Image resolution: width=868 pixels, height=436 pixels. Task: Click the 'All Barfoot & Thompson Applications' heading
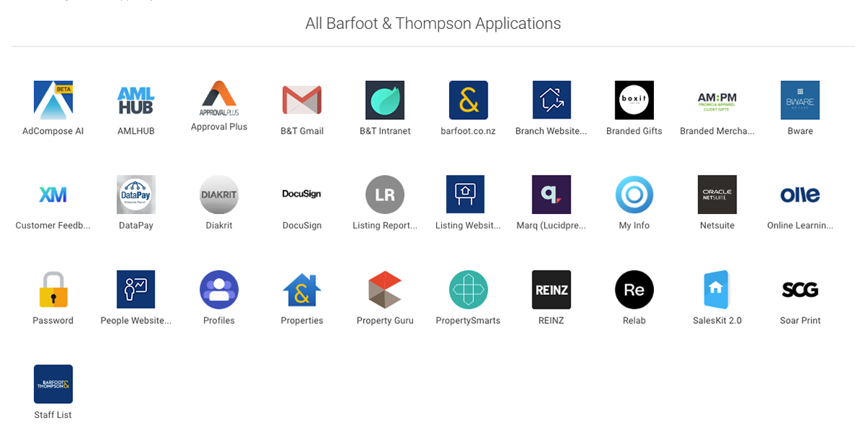coord(433,23)
